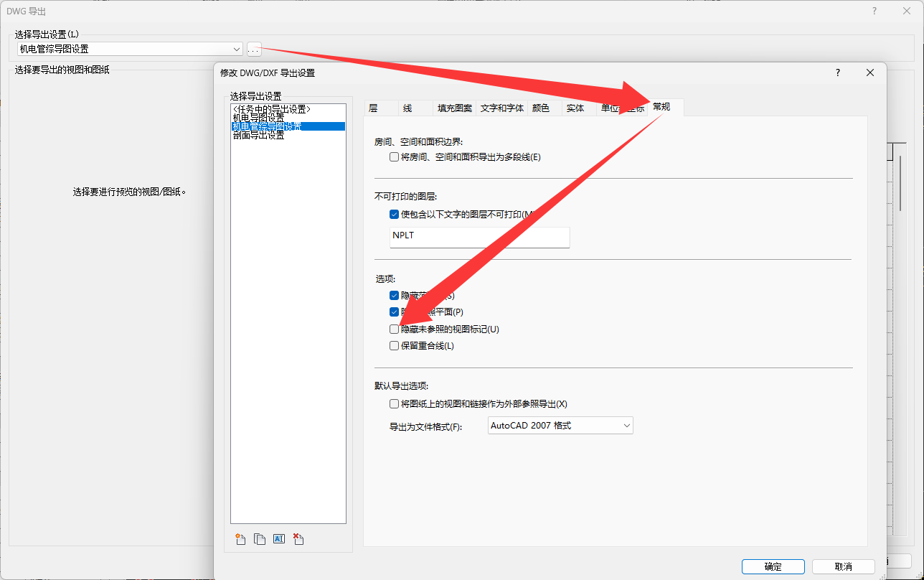Check 保留重合线(L) option
The height and width of the screenshot is (580, 924).
(x=394, y=346)
